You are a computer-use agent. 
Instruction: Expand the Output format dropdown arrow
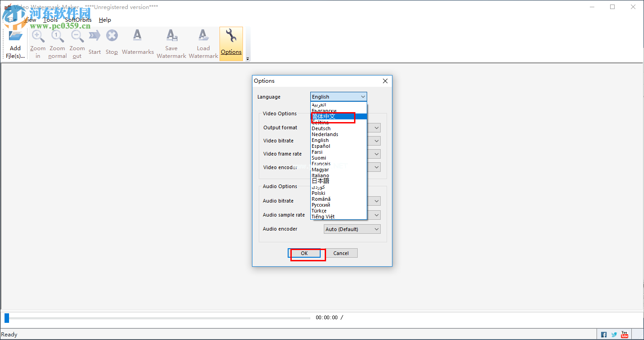point(376,128)
